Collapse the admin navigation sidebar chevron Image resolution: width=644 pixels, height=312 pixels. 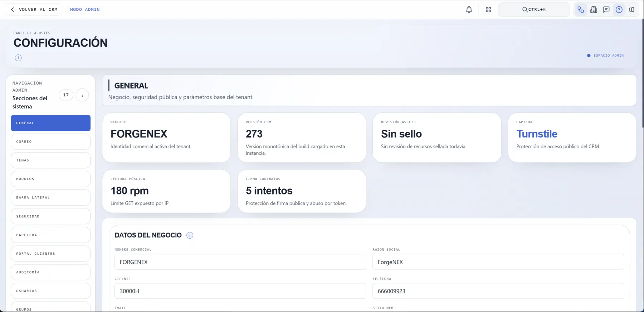[x=82, y=95]
